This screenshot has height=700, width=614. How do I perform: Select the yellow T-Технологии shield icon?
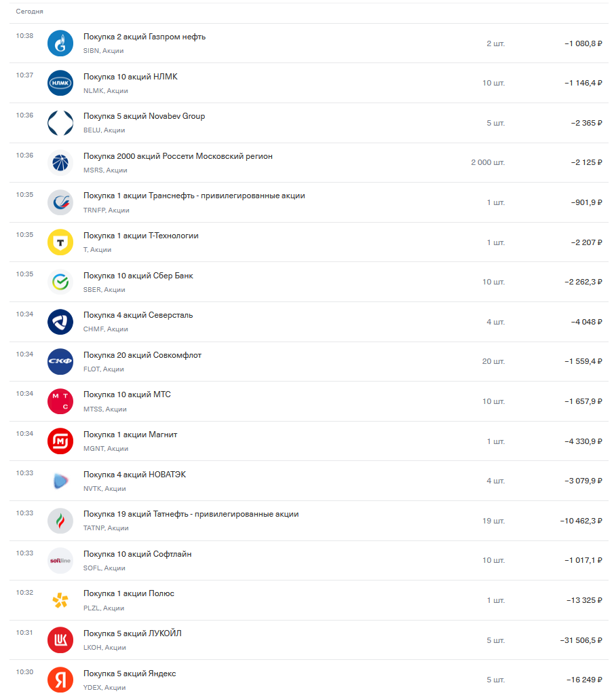tap(60, 242)
